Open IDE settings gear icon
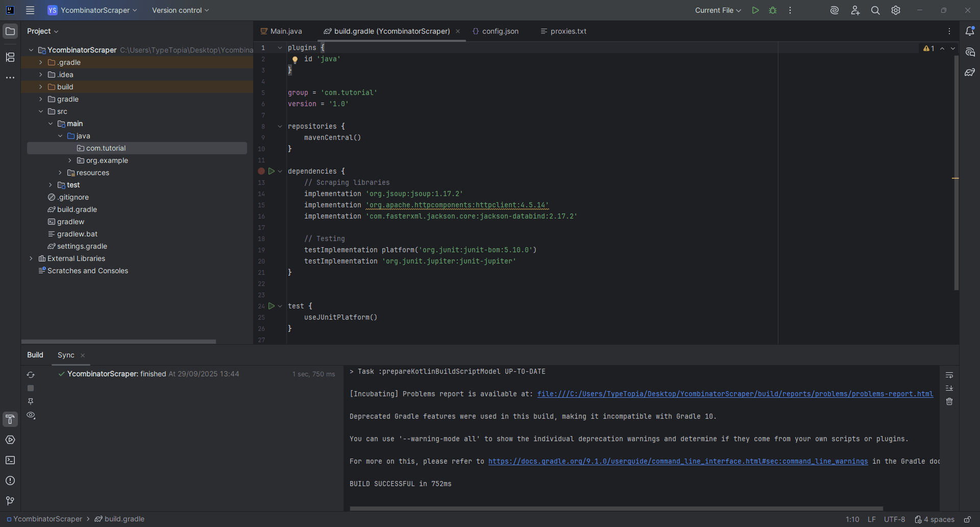This screenshot has height=527, width=980. click(x=896, y=10)
